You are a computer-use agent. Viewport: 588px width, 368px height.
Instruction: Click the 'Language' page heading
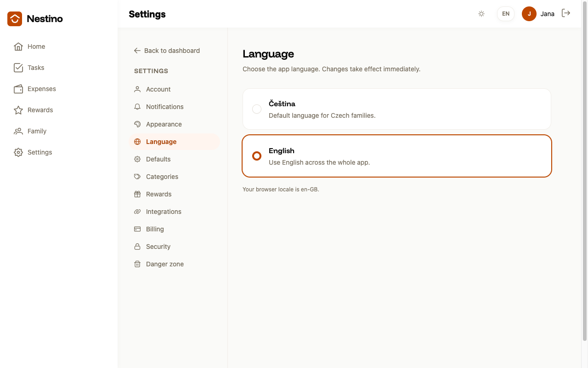[x=268, y=54]
